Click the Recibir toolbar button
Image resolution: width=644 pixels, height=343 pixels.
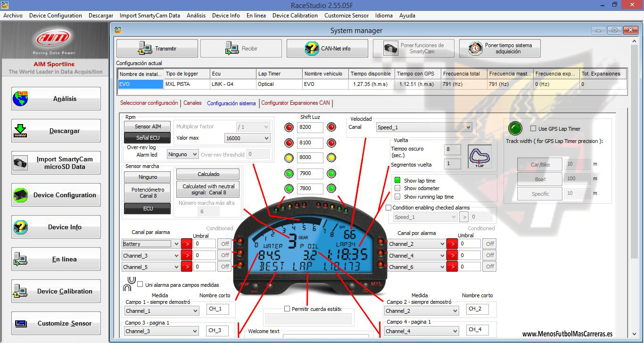241,49
